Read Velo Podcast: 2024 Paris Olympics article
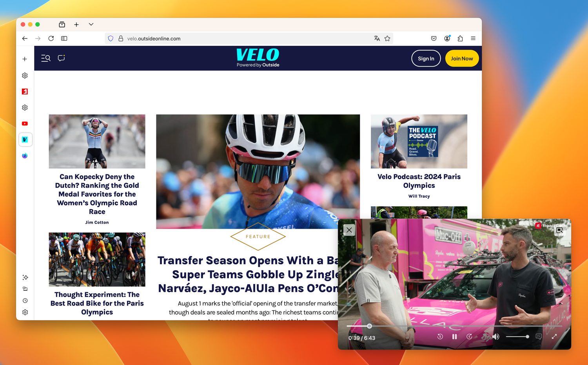588x365 pixels. (419, 181)
